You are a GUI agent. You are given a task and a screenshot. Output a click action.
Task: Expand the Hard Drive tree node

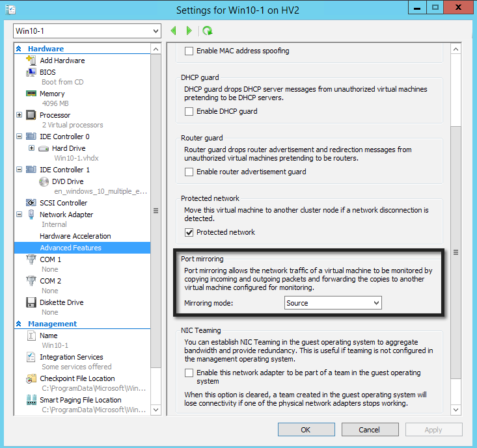(31, 148)
